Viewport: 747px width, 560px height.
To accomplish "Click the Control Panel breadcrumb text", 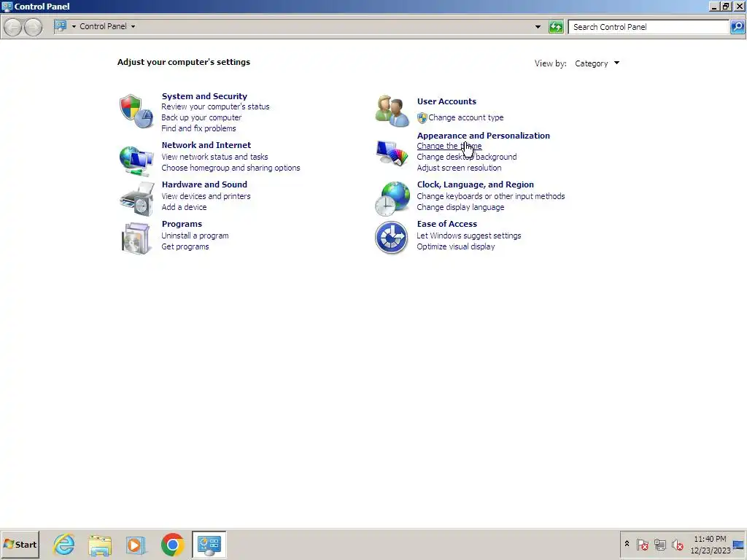I will [103, 27].
